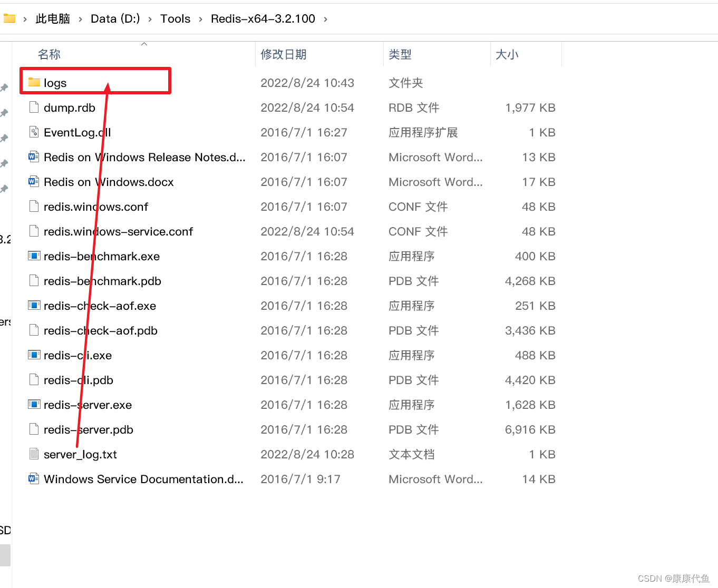
Task: Expand the chevron after Tools in the path
Action: click(200, 19)
